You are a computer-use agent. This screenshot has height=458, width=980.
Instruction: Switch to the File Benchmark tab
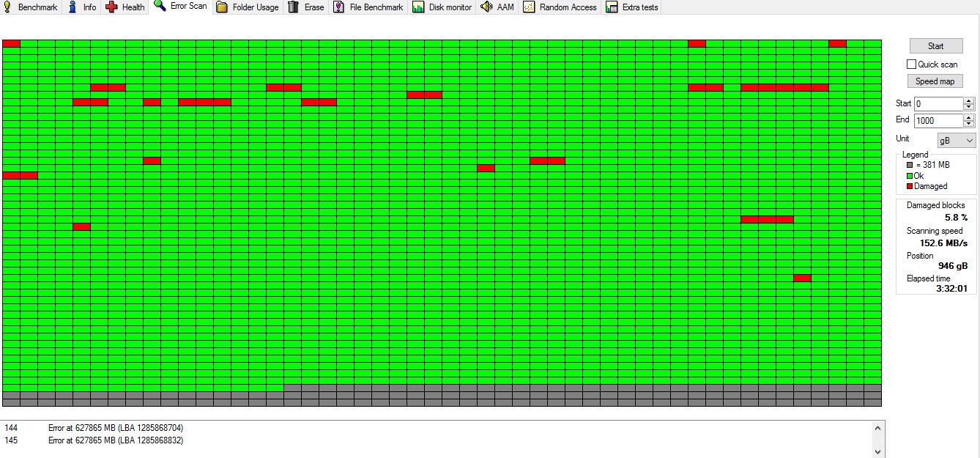368,7
